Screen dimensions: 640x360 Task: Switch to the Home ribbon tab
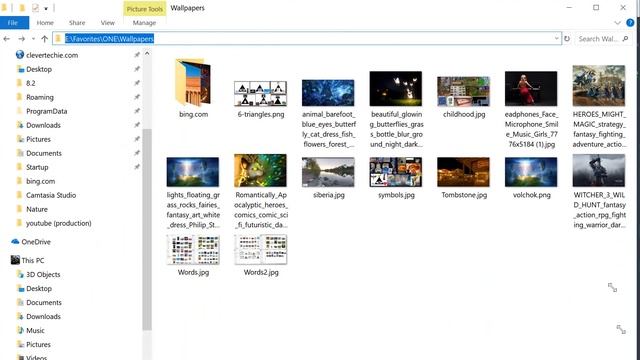pos(45,23)
